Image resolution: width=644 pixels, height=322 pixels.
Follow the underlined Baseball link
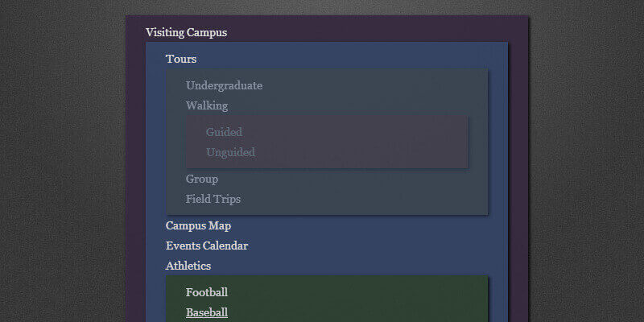point(207,312)
